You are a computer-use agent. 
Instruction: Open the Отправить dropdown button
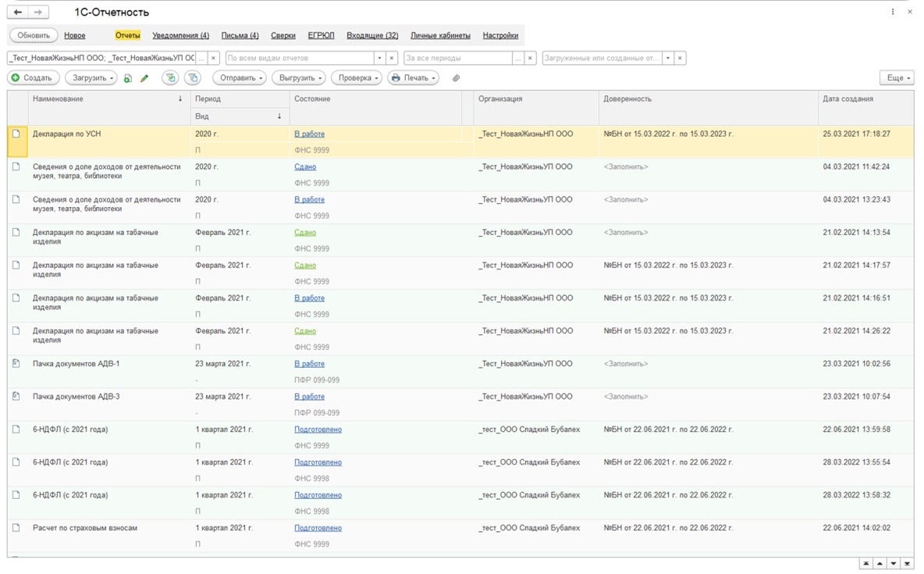pos(240,78)
